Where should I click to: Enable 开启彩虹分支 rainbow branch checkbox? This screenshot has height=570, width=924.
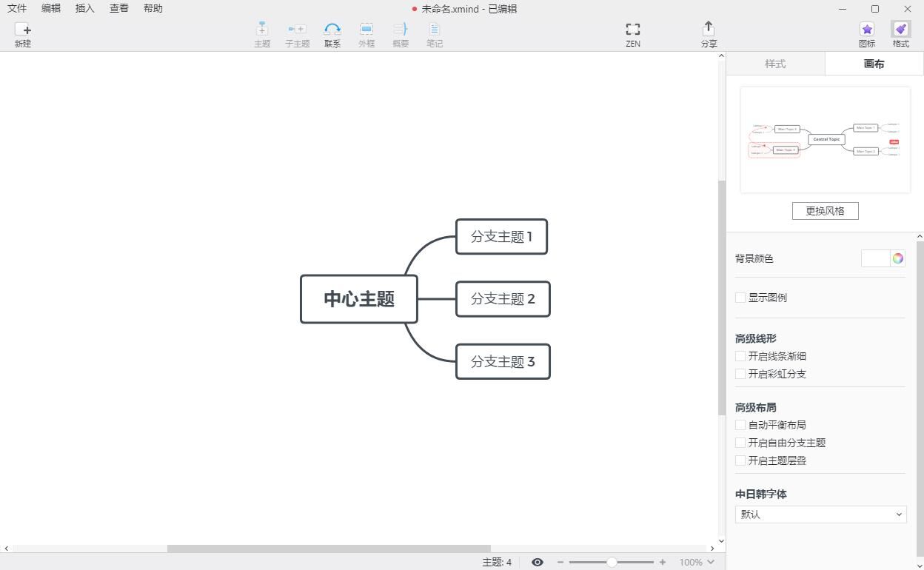pyautogui.click(x=740, y=374)
